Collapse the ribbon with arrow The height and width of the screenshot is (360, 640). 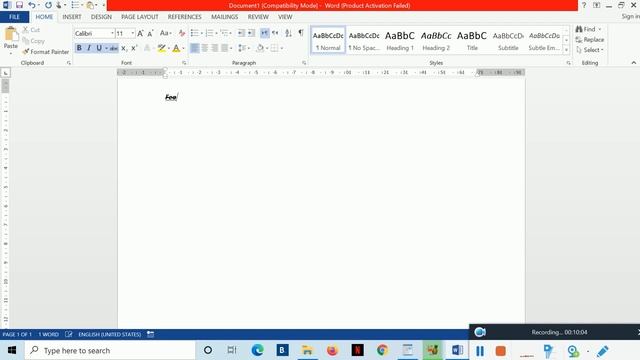click(633, 63)
